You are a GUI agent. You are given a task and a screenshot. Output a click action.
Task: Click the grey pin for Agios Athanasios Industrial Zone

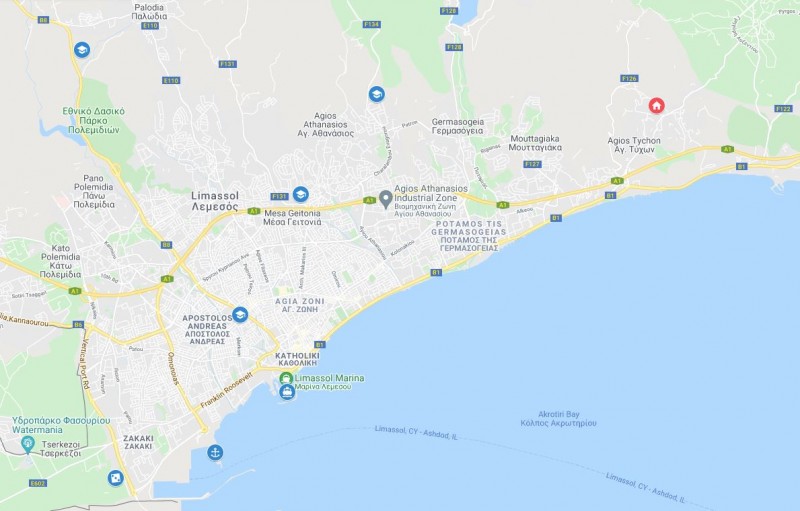point(386,199)
